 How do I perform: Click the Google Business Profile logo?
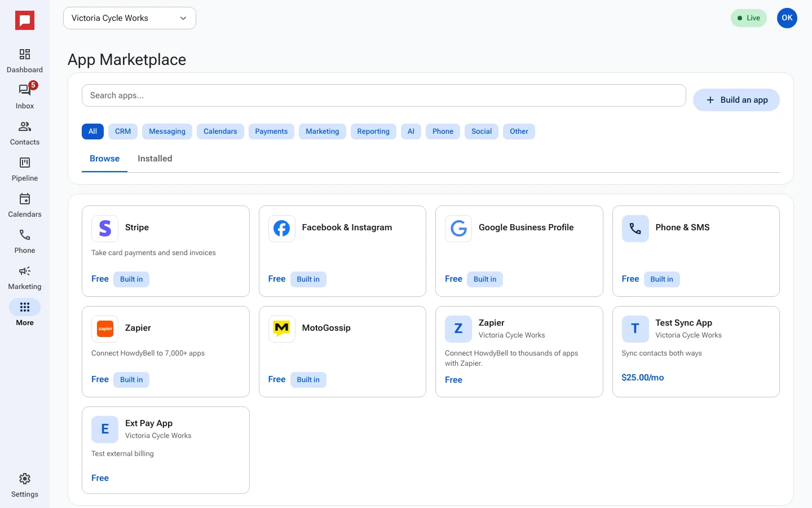[458, 229]
